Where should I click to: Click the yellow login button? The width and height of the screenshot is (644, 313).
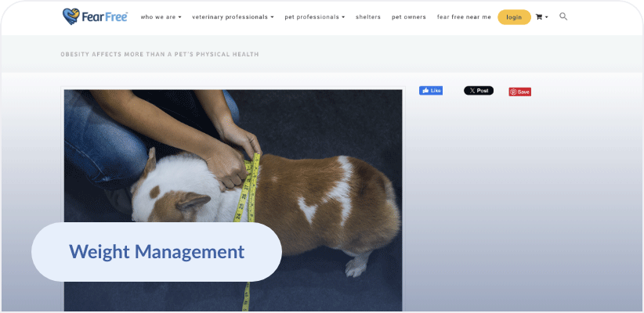pyautogui.click(x=514, y=17)
